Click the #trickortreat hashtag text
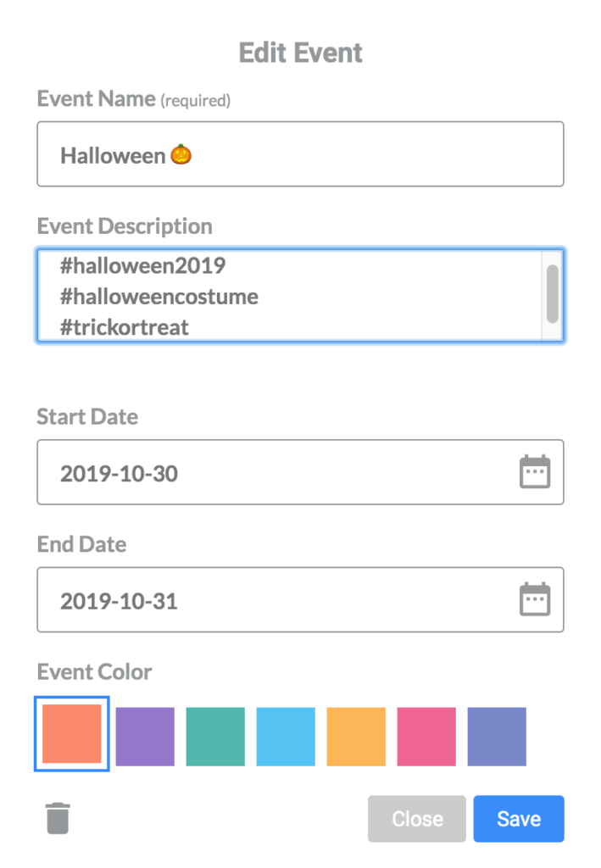The width and height of the screenshot is (601, 868). click(127, 327)
